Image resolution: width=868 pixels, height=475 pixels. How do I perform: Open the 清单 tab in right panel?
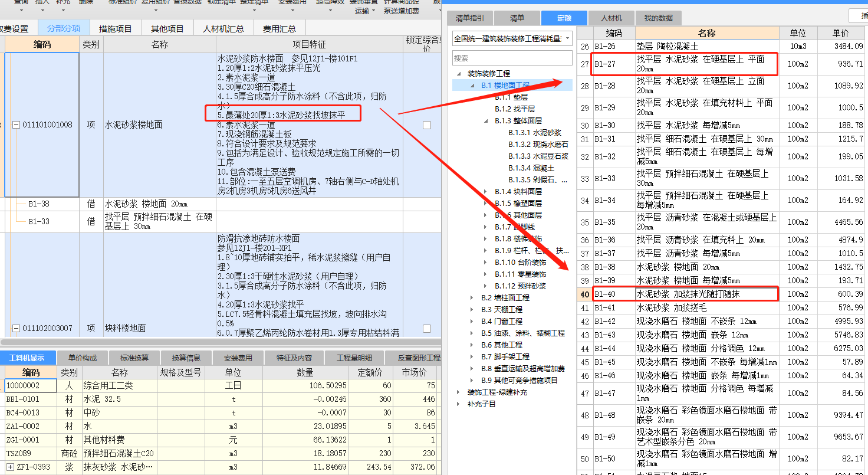[517, 18]
